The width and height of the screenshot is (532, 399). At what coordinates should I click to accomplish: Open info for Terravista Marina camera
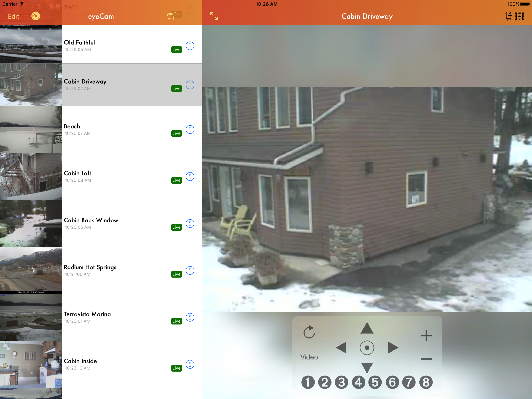[x=190, y=317]
